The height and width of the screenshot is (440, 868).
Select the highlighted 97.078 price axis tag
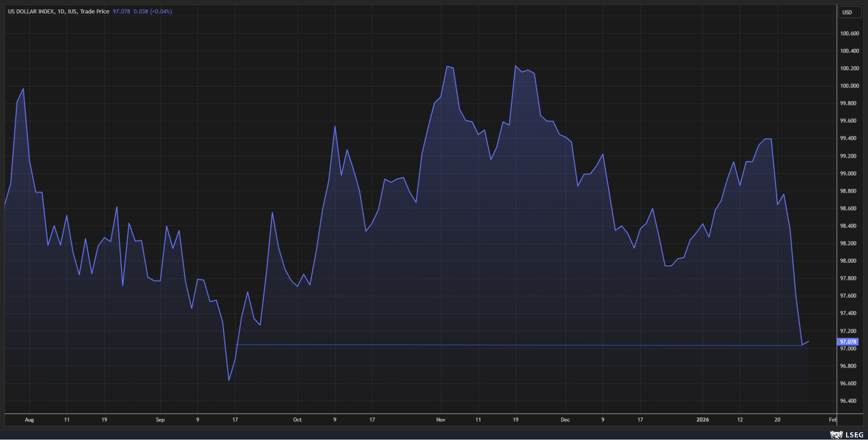coord(848,342)
